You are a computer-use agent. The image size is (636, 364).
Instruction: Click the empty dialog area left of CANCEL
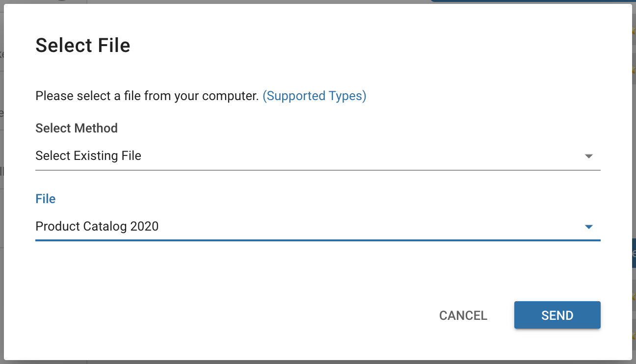[221, 315]
